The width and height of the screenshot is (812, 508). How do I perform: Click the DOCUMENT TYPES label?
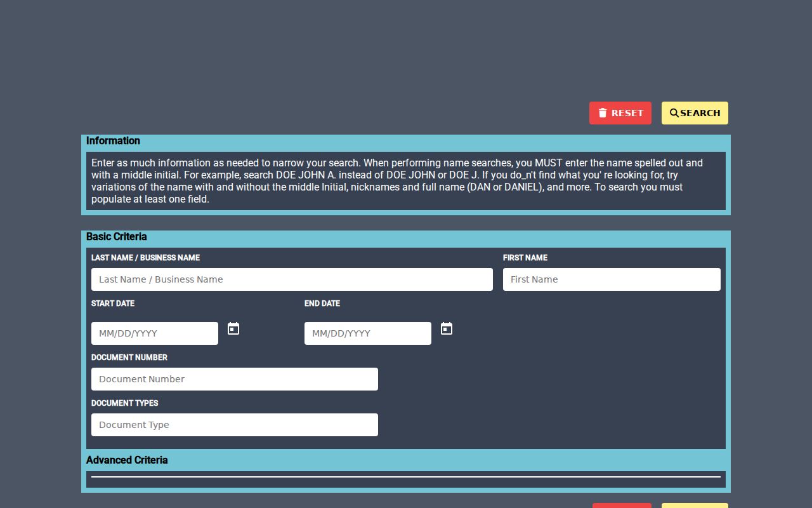tap(125, 403)
